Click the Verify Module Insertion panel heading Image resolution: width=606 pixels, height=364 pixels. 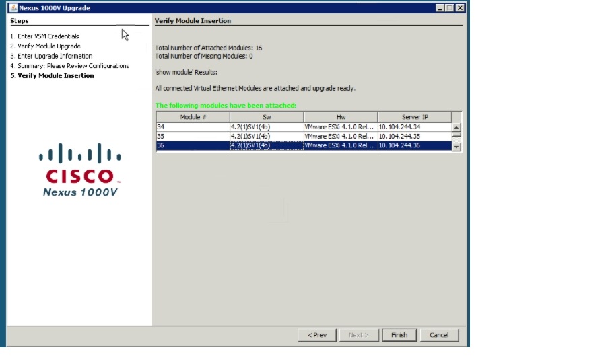[x=193, y=21]
